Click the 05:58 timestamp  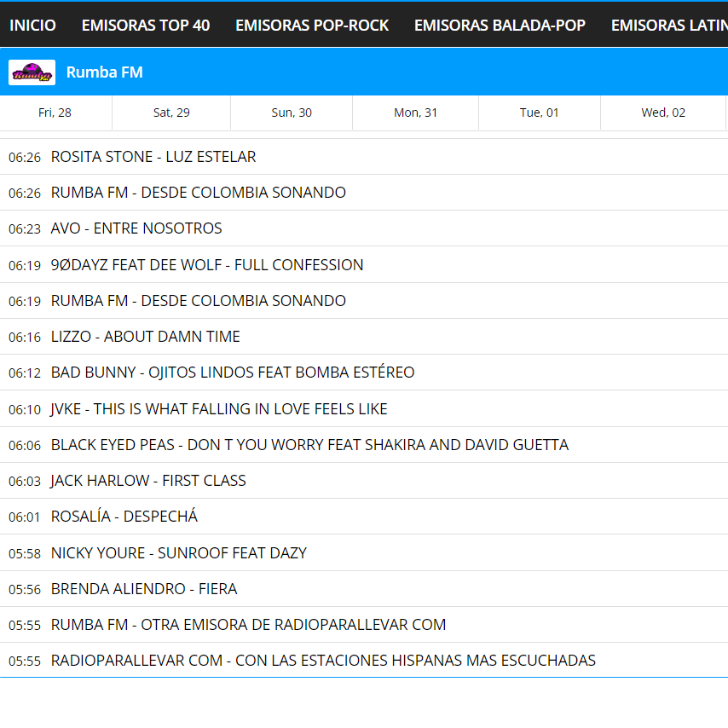pos(25,553)
